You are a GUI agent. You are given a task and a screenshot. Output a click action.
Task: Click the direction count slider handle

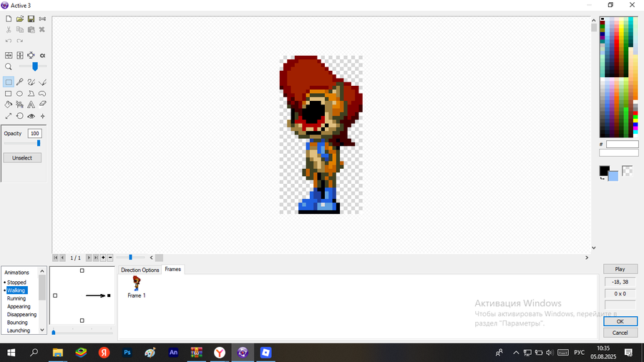(54, 333)
